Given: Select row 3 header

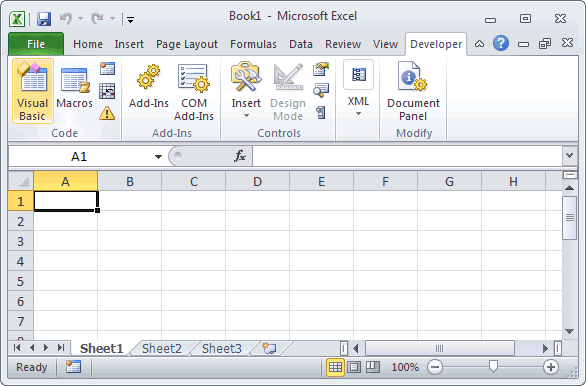Looking at the screenshot, I should point(21,241).
